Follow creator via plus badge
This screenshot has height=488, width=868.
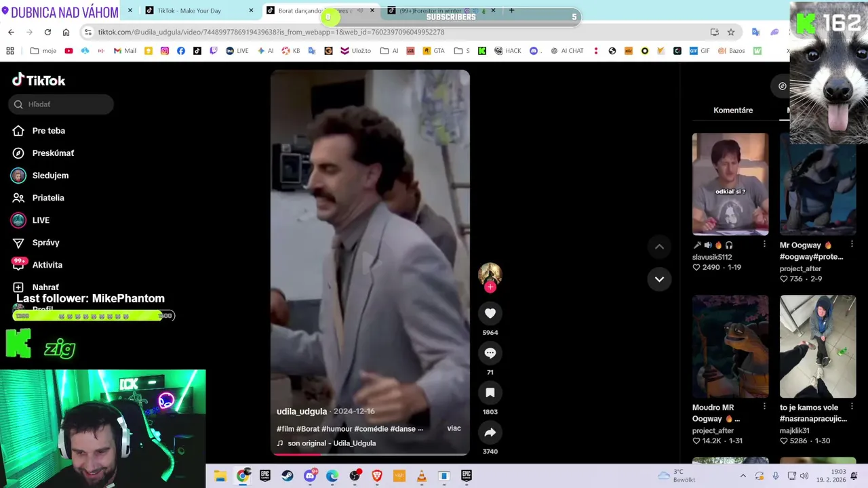(x=490, y=287)
